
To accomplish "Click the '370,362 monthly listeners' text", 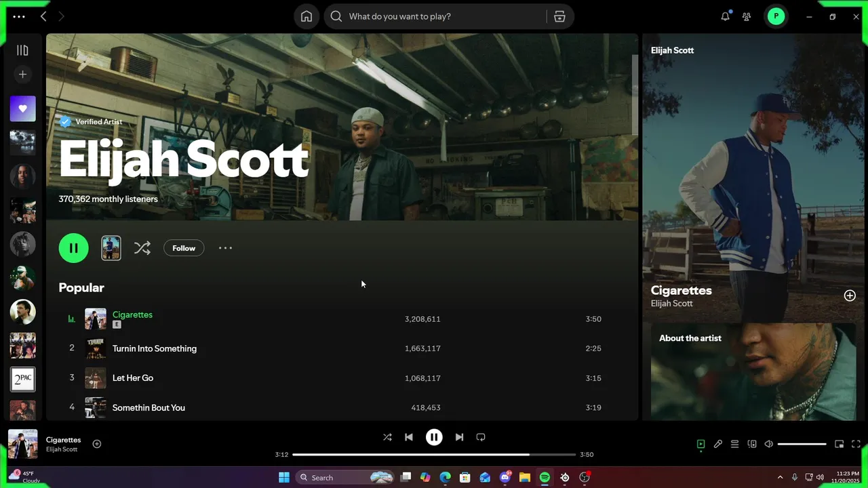I will [108, 199].
